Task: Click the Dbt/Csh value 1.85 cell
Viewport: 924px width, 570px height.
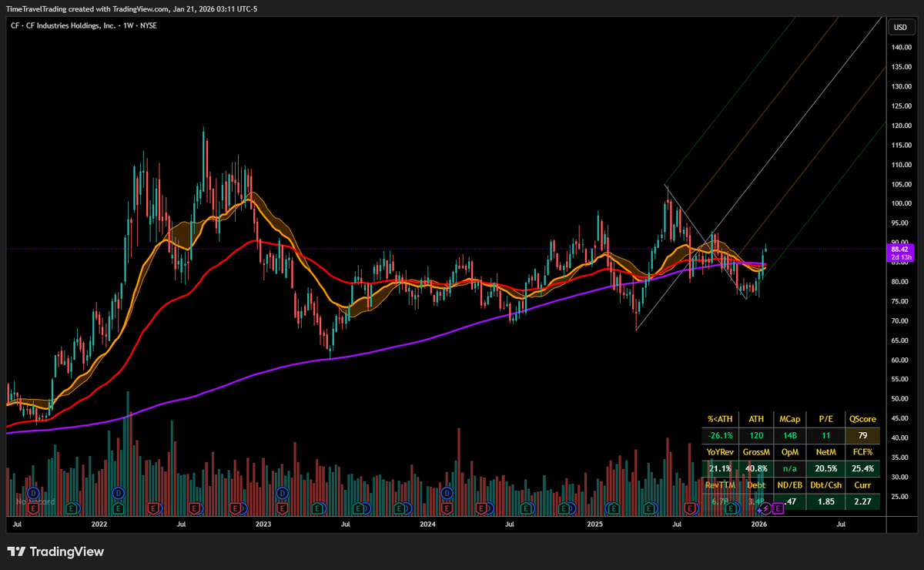Action: [825, 501]
